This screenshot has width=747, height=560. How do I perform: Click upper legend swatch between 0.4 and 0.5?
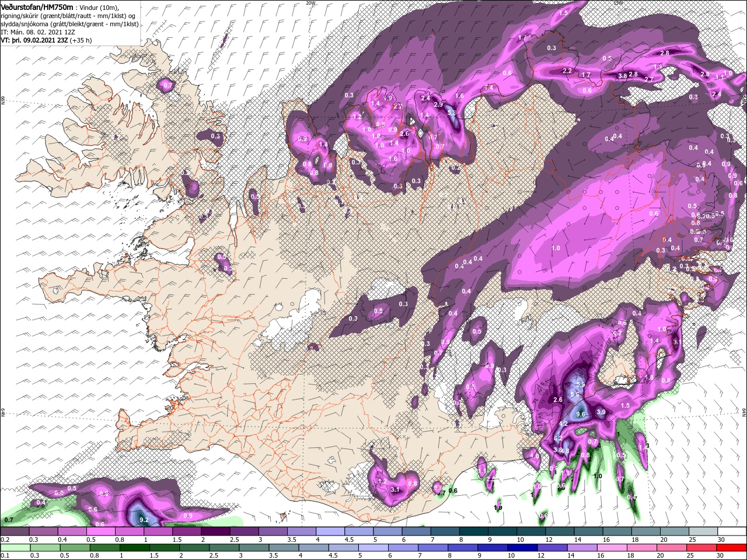(x=72, y=531)
